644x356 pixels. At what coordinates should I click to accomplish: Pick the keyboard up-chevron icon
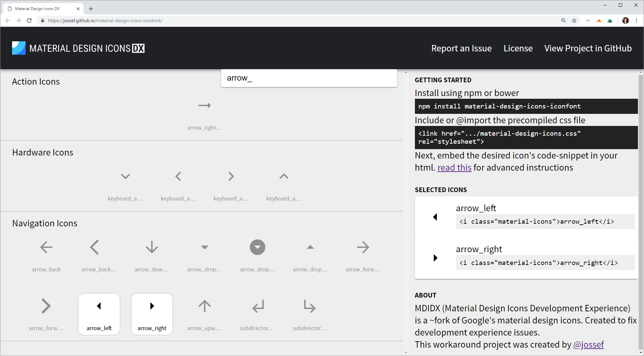coord(284,176)
